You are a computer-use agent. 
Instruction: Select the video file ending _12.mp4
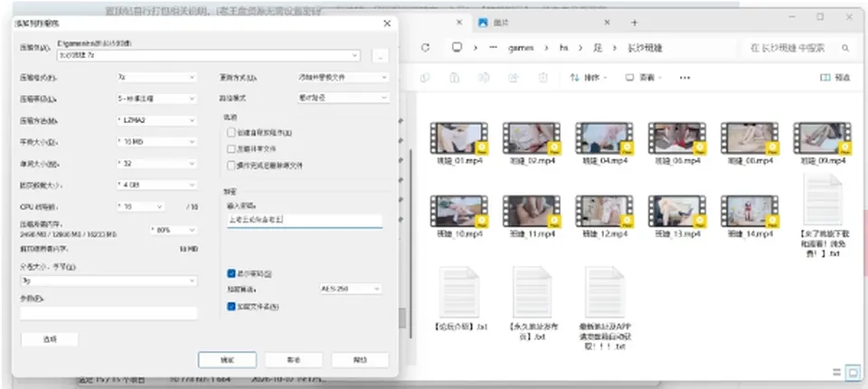pos(604,217)
